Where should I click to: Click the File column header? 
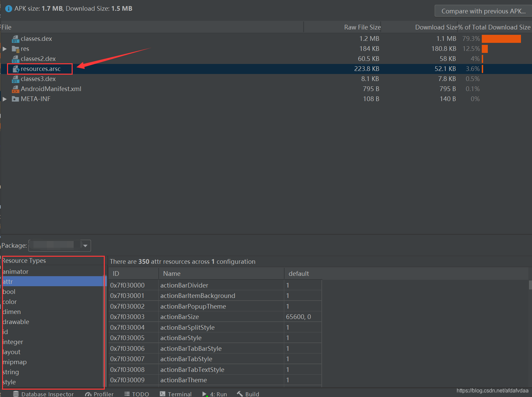pos(152,27)
